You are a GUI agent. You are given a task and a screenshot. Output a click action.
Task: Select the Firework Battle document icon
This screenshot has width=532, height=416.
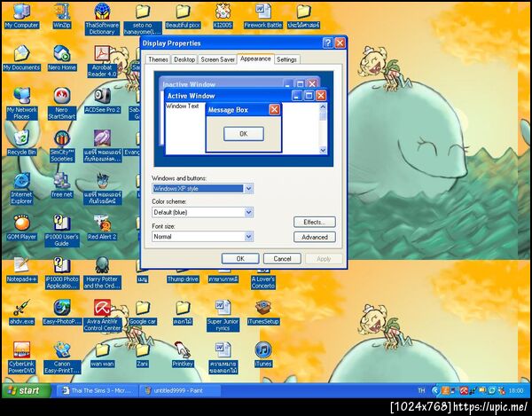point(263,16)
